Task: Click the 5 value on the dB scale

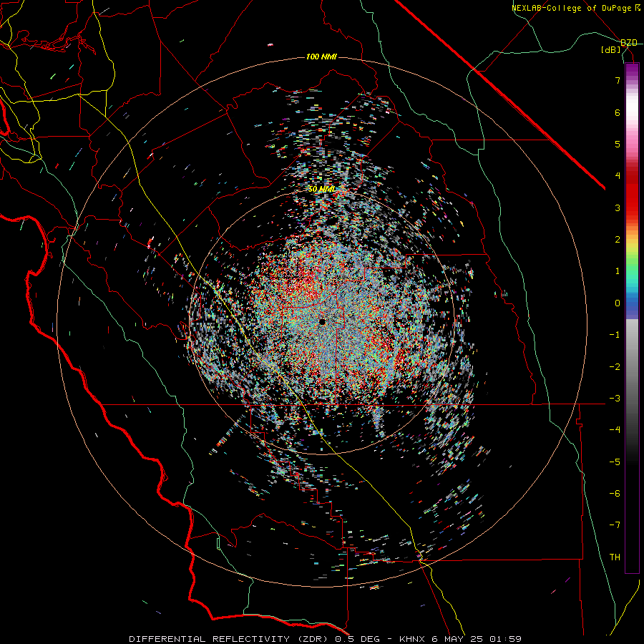Action: [x=618, y=144]
